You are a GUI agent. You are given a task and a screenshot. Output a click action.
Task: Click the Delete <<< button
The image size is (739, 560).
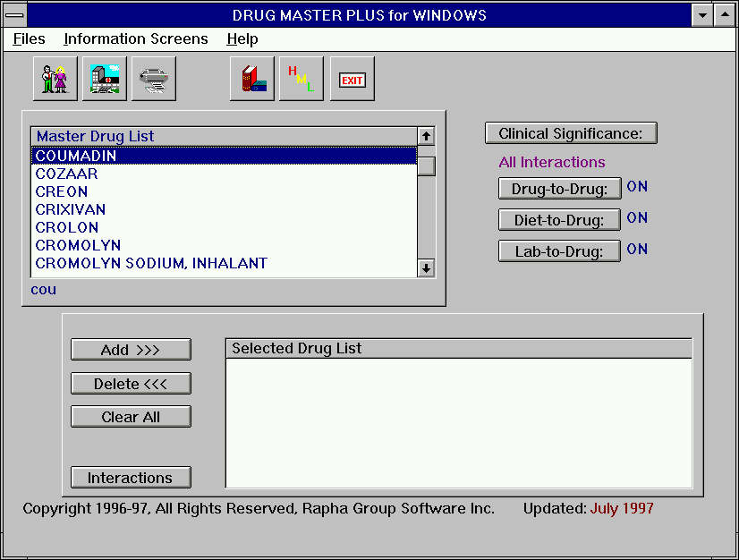[131, 383]
